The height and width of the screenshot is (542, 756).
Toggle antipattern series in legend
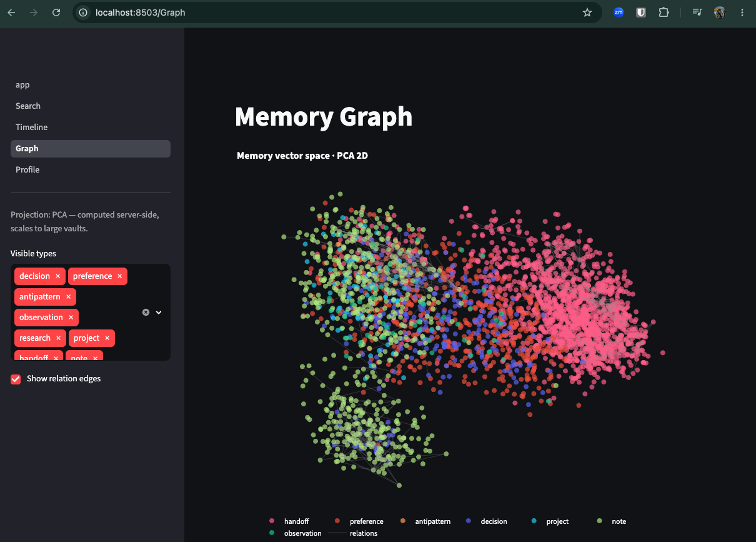425,521
